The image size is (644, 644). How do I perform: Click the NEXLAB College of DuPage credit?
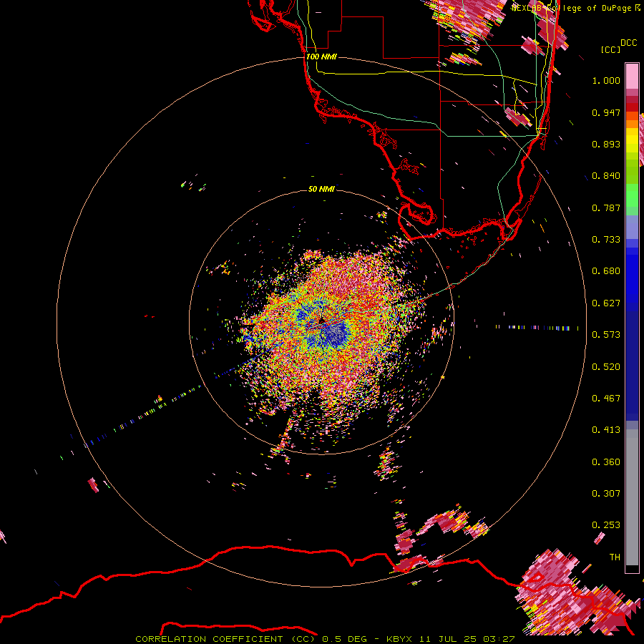tap(576, 8)
